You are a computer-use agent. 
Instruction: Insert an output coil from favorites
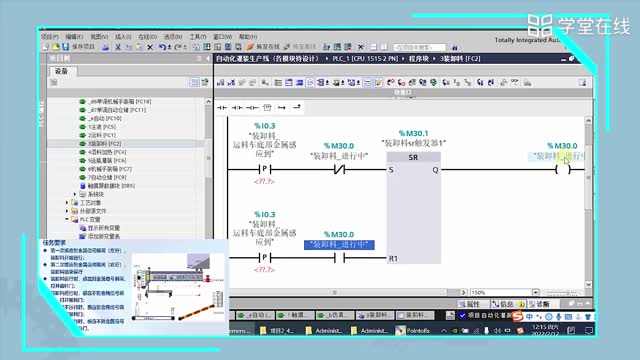(x=252, y=107)
